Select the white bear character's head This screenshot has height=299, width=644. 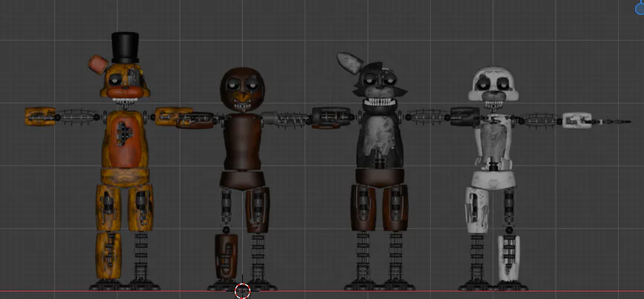[494, 84]
